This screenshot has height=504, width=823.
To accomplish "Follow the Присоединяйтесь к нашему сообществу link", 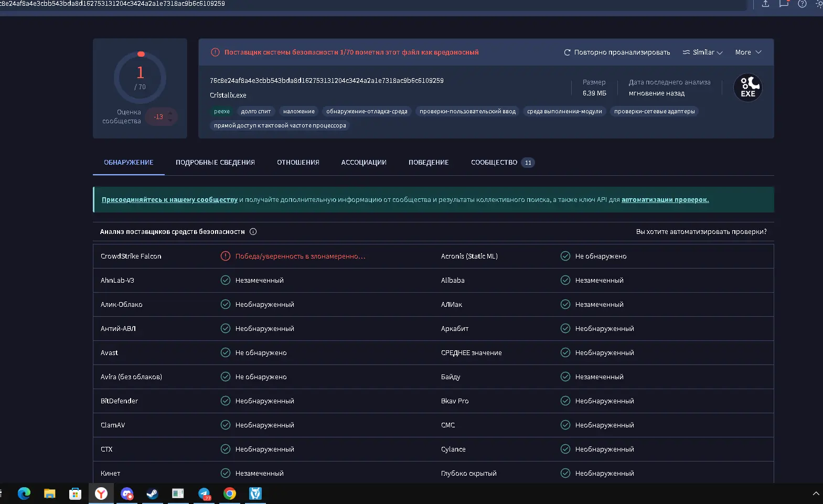I will [169, 200].
